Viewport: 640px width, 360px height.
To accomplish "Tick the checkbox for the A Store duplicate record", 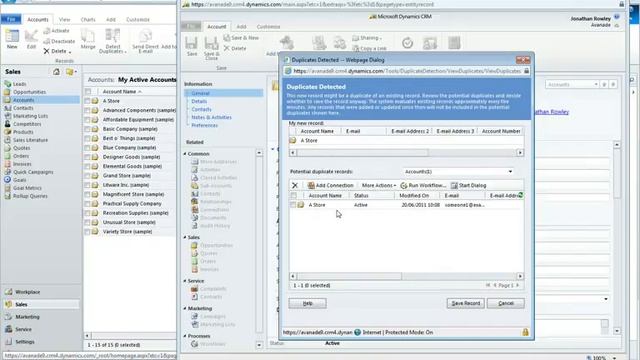I will tap(293, 205).
